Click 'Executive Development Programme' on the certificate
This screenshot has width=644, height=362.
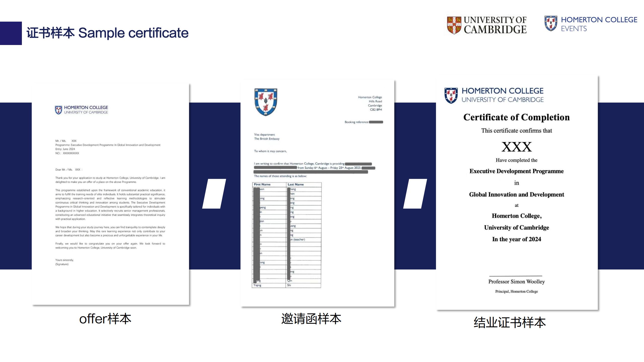coord(516,171)
